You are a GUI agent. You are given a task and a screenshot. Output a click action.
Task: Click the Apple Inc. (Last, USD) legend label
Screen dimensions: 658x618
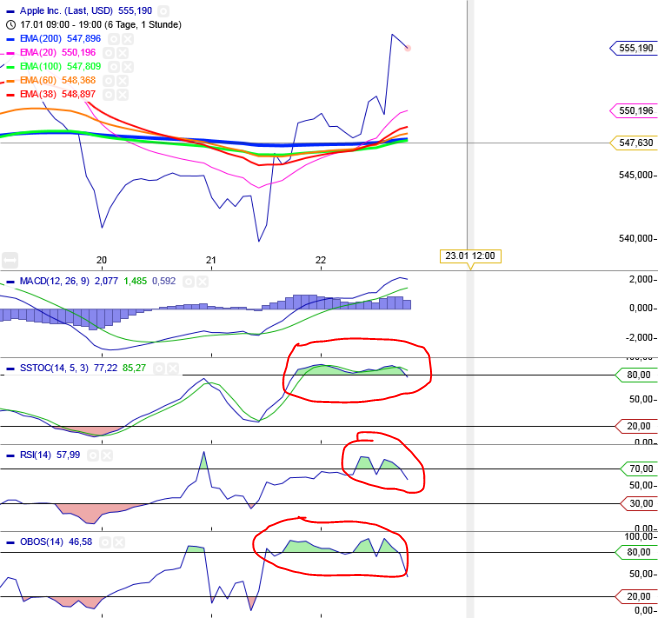pyautogui.click(x=66, y=11)
